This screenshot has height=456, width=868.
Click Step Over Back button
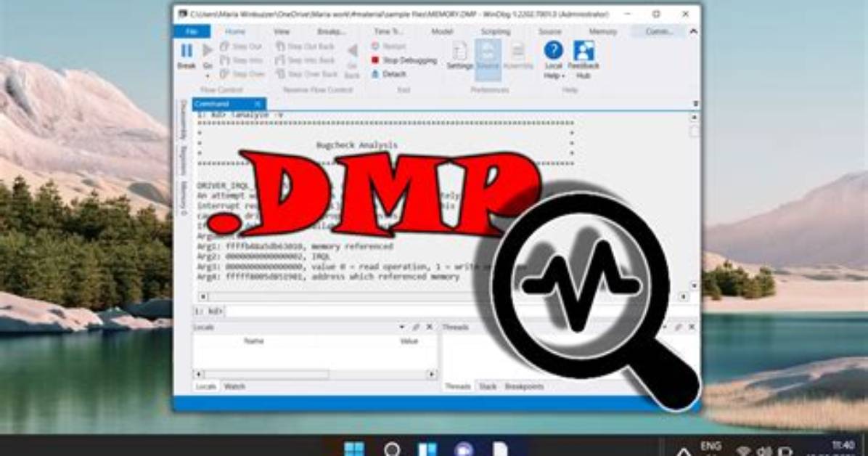click(306, 73)
